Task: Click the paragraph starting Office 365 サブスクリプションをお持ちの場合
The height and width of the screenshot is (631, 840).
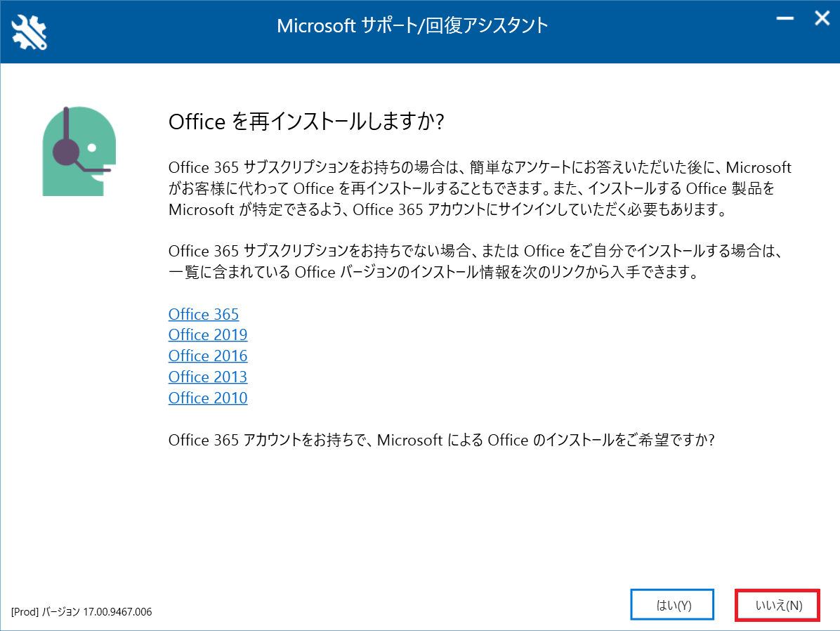Action: (480, 188)
